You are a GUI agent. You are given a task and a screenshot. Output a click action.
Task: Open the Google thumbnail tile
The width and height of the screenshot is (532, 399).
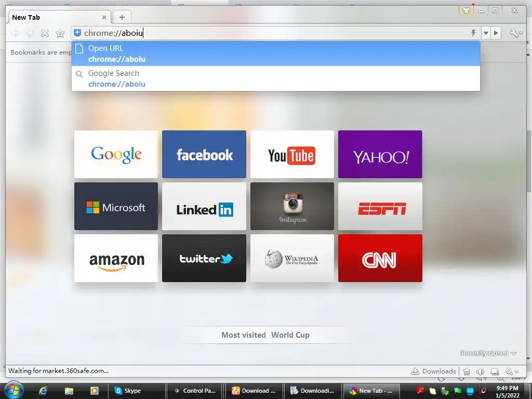(x=116, y=154)
